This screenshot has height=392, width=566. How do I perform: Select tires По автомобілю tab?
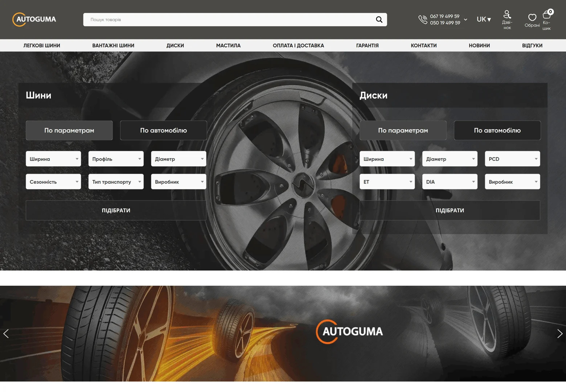(164, 130)
